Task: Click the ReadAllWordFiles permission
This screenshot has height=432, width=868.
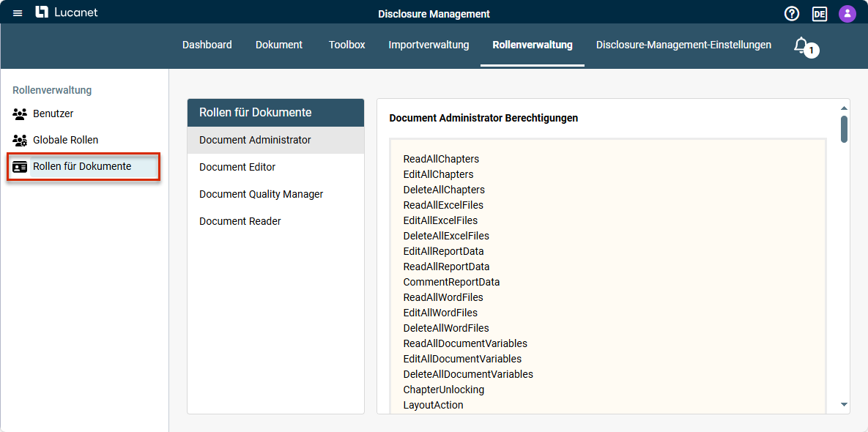Action: click(x=443, y=297)
